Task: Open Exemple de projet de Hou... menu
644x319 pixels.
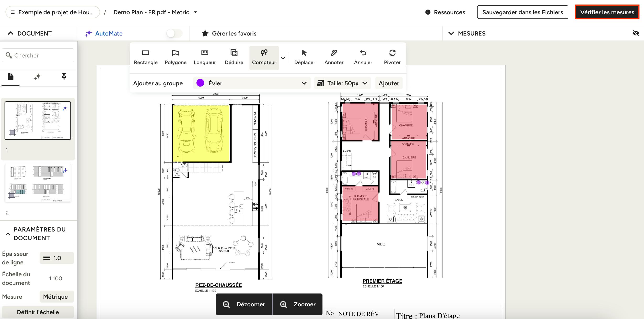Action: point(53,12)
